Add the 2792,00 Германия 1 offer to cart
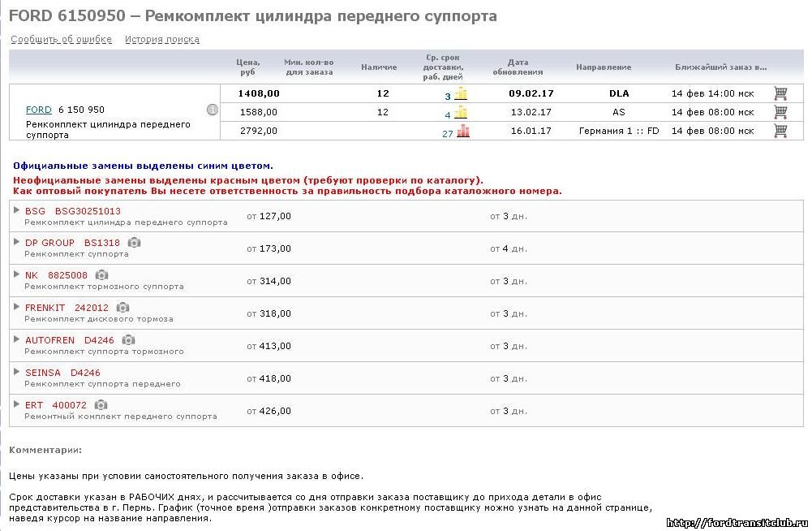The width and height of the screenshot is (812, 531). click(780, 131)
